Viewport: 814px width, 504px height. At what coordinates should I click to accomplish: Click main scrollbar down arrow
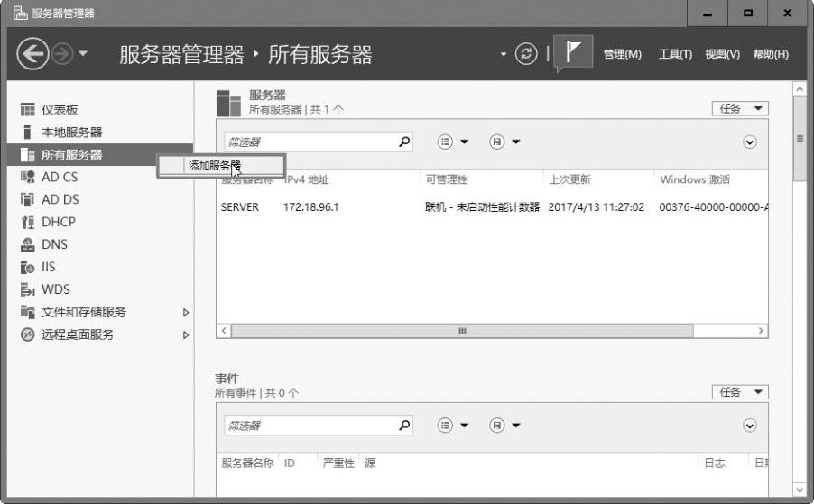800,490
